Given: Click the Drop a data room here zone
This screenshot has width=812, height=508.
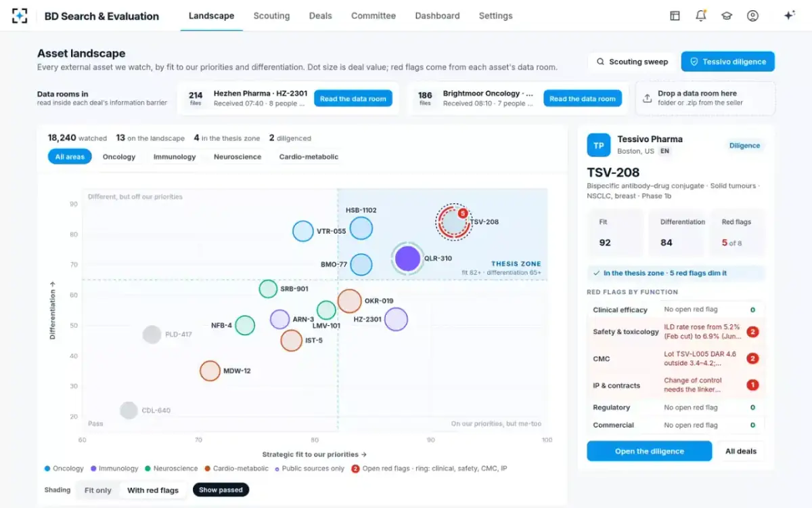Looking at the screenshot, I should coord(705,98).
